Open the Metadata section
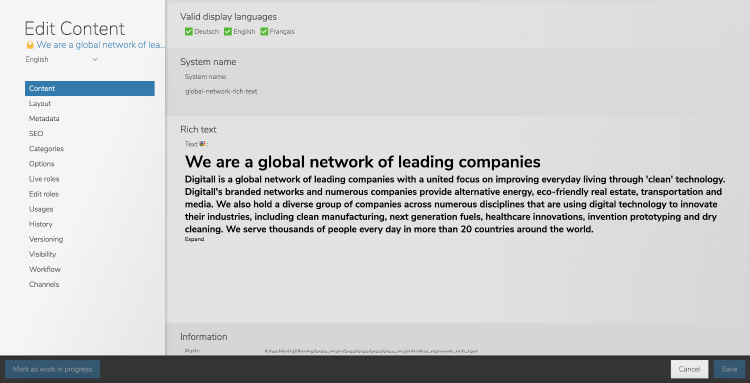Screen dimensions: 750x383 [44, 119]
